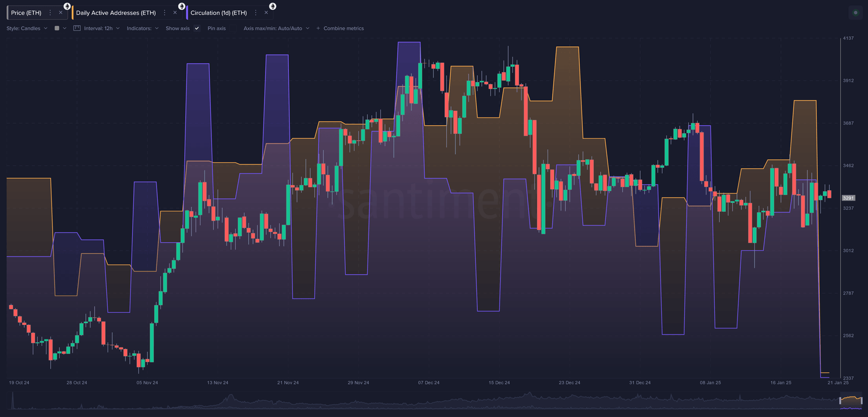Open the Interval: 12h dropdown

pos(99,28)
